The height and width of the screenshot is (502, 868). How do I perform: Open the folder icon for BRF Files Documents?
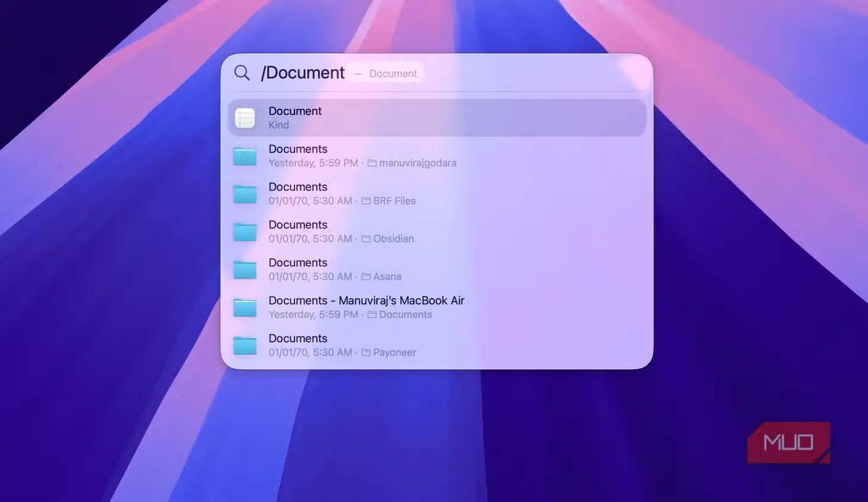pos(245,194)
